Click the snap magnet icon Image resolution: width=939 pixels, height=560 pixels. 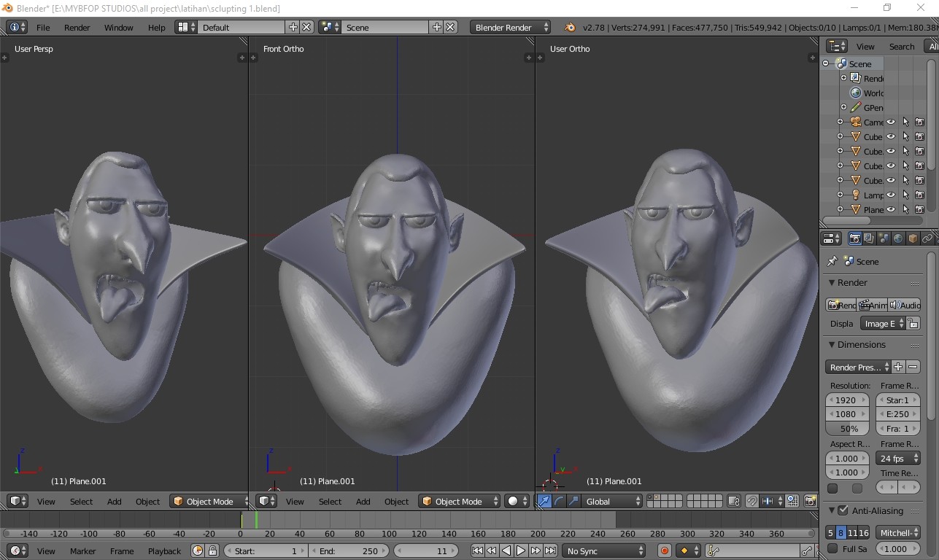(x=752, y=501)
